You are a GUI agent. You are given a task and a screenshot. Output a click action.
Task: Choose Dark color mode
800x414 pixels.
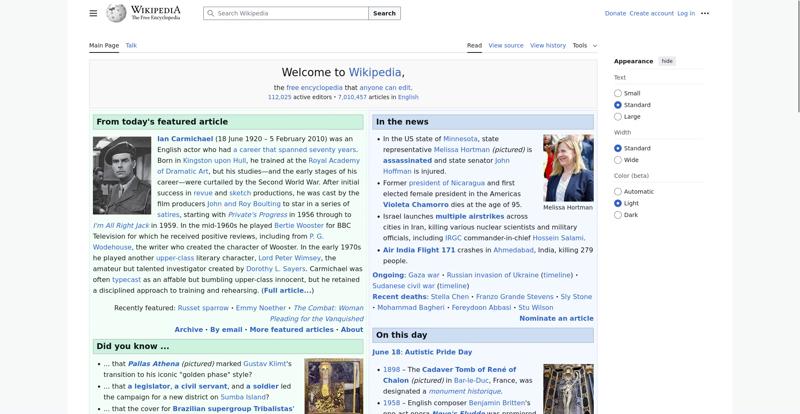click(618, 215)
